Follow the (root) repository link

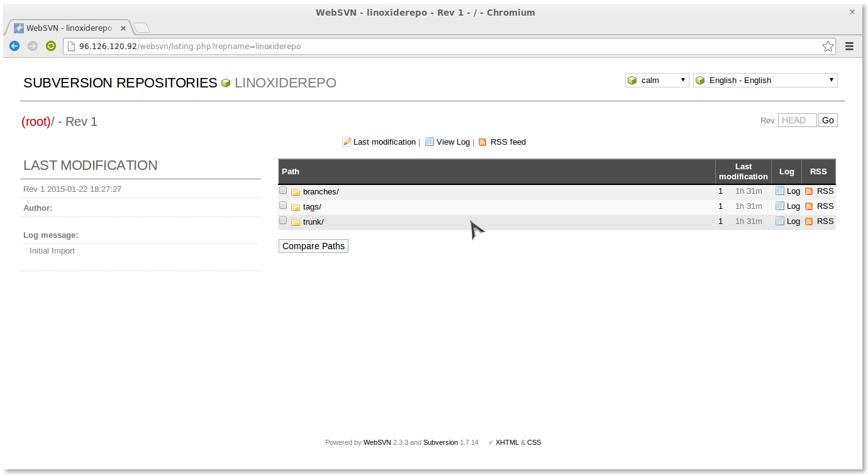click(x=36, y=121)
